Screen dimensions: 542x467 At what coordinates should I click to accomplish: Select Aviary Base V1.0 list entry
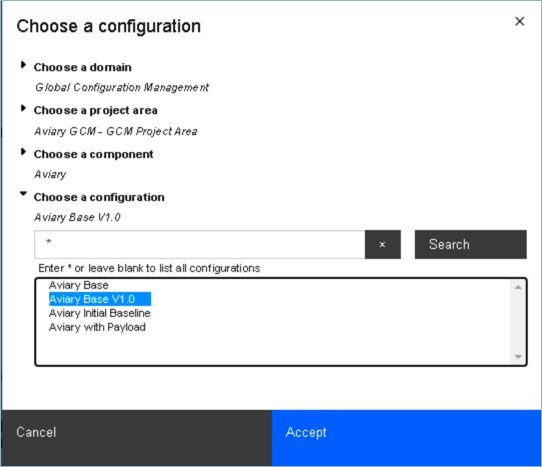[x=100, y=299]
